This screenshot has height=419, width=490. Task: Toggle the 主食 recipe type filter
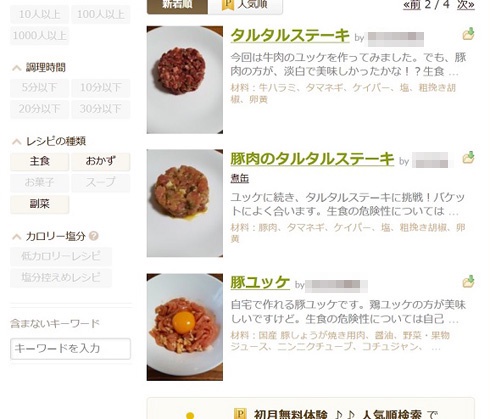point(40,162)
